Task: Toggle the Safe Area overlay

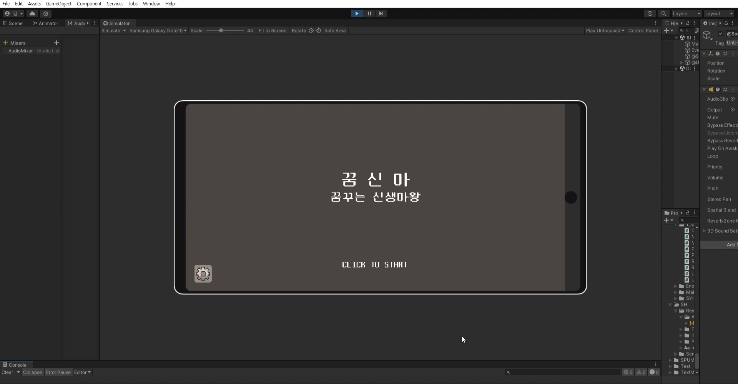Action: [x=335, y=31]
